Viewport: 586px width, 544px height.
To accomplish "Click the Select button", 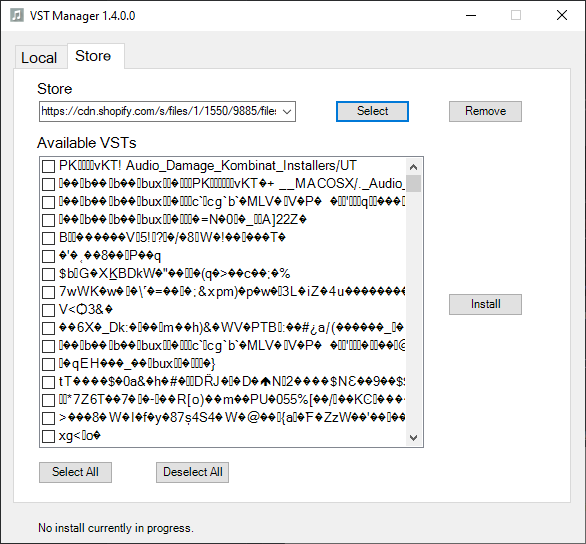I will point(372,111).
